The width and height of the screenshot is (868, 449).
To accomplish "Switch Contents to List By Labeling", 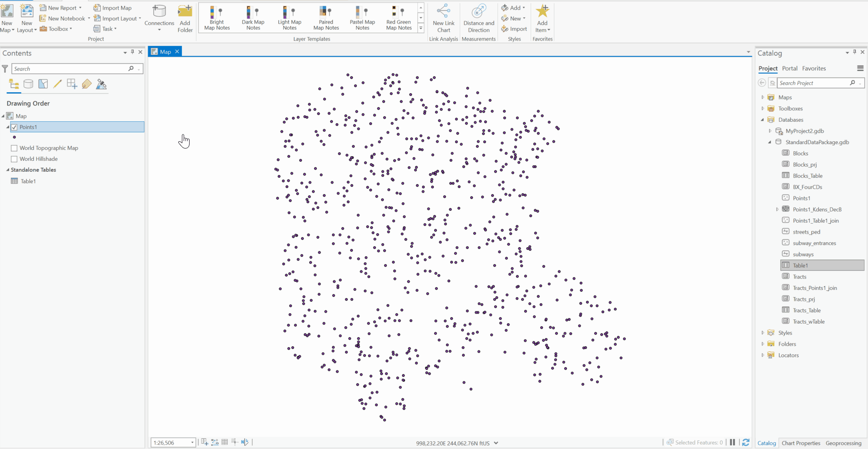I will [86, 84].
